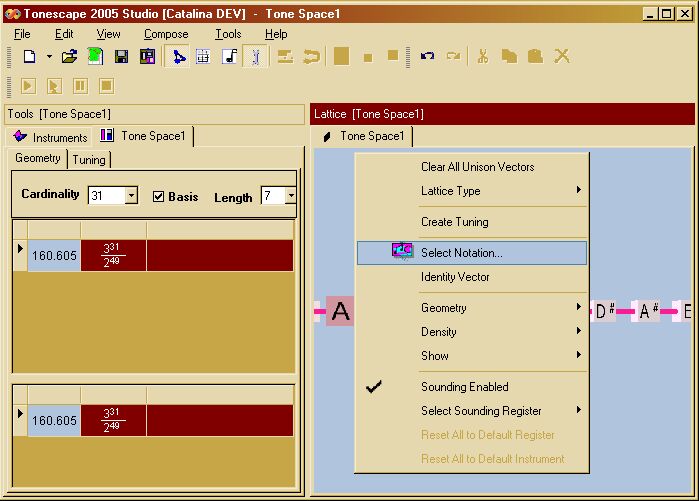Expand the Lattice Type submenu
This screenshot has width=699, height=501.
(x=472, y=191)
